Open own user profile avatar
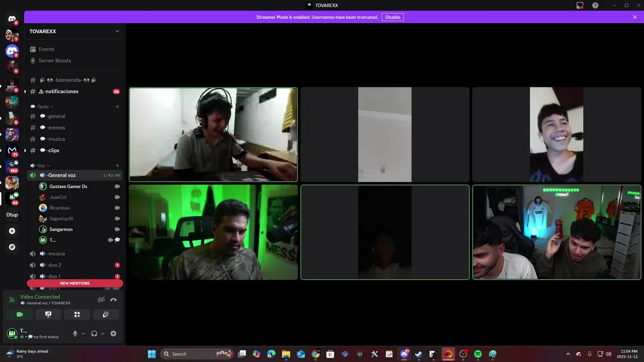Image resolution: width=644 pixels, height=362 pixels. point(12,333)
